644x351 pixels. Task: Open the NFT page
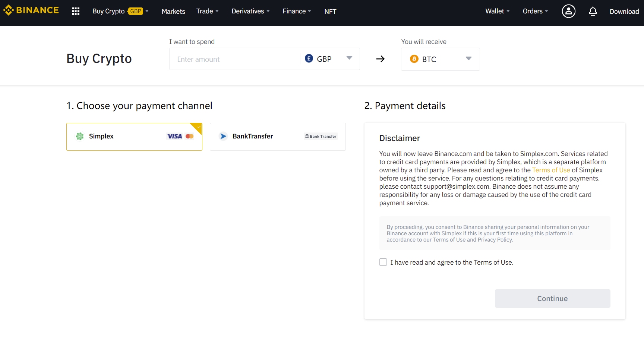coord(330,11)
